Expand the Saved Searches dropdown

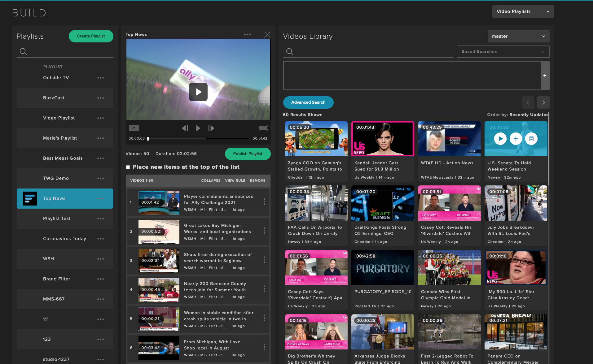pos(503,52)
